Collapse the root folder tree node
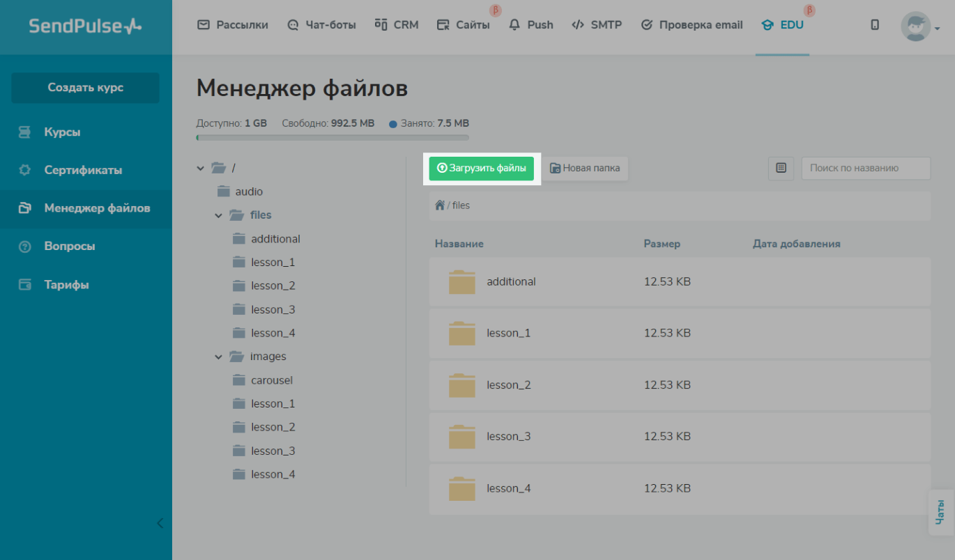Screen dimensions: 955x560 [x=201, y=168]
